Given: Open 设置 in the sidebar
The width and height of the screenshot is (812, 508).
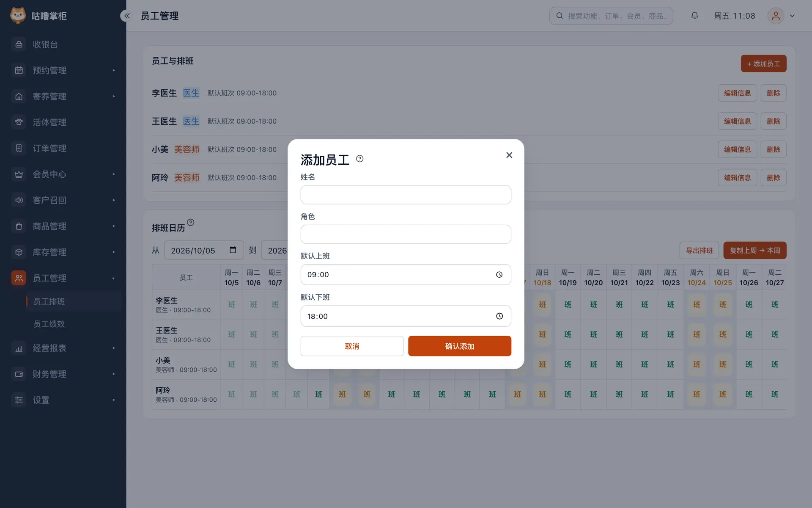Looking at the screenshot, I should (x=63, y=400).
